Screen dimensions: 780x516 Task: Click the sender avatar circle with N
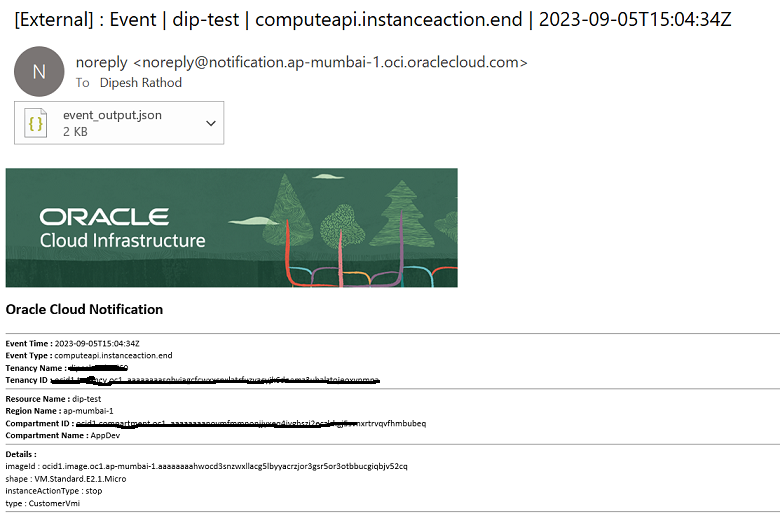click(39, 72)
